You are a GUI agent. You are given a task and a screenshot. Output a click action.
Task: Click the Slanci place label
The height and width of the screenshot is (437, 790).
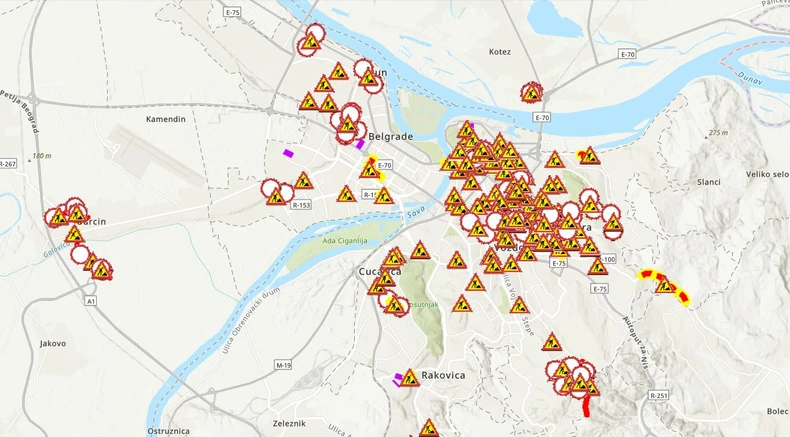(x=709, y=182)
